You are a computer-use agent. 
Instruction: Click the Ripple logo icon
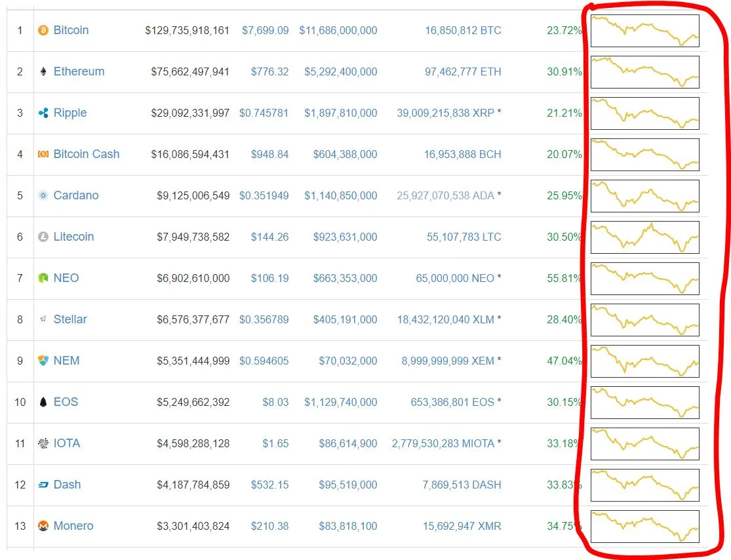pos(43,113)
